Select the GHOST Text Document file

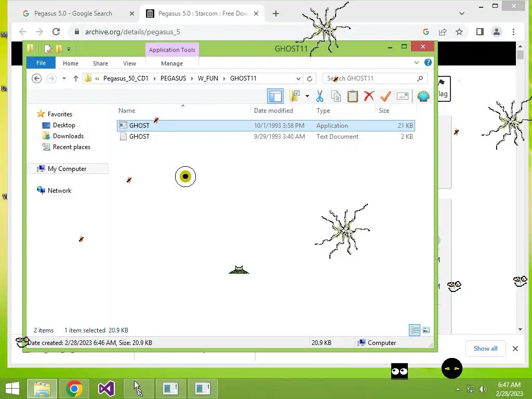coord(265,137)
